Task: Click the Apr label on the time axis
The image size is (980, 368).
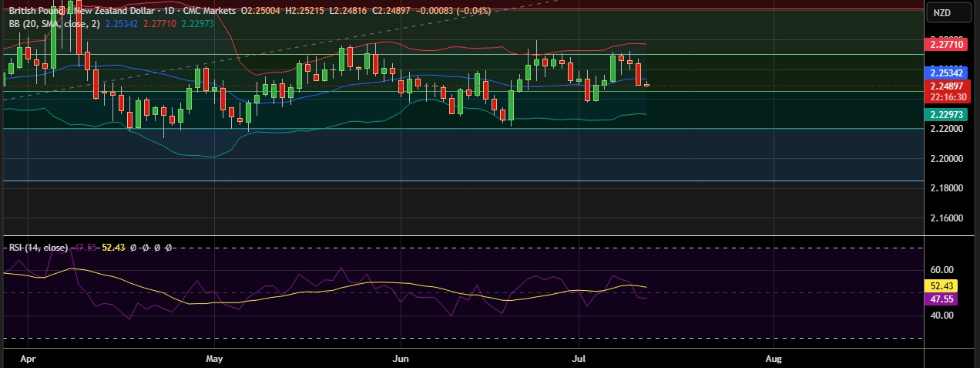Action: click(29, 359)
